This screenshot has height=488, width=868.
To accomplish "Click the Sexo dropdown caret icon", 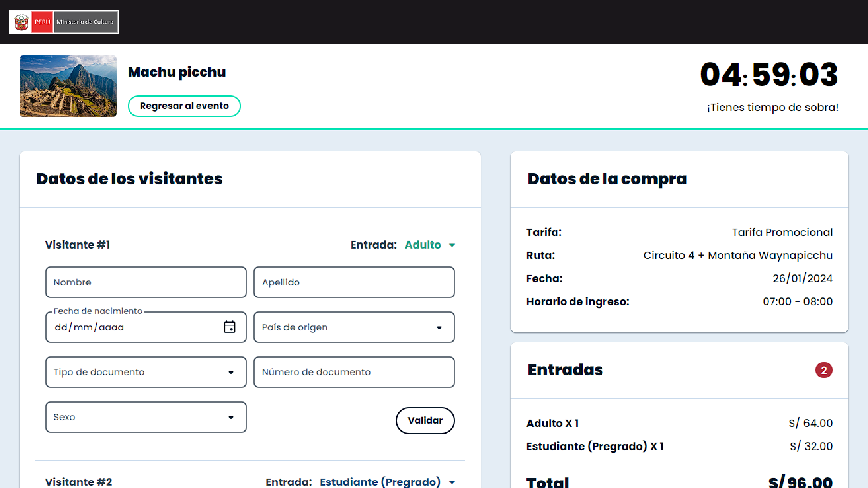I will [231, 417].
